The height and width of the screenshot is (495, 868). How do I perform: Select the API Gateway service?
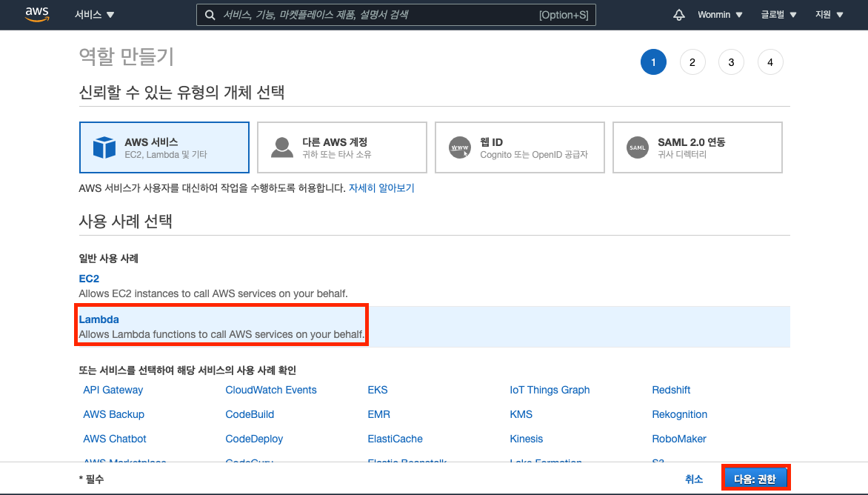(x=113, y=390)
